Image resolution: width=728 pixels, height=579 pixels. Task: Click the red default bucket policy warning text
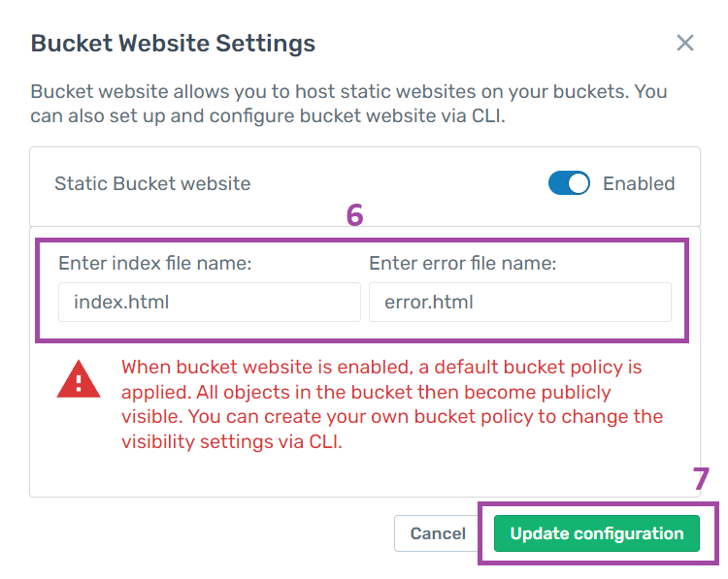pyautogui.click(x=392, y=404)
